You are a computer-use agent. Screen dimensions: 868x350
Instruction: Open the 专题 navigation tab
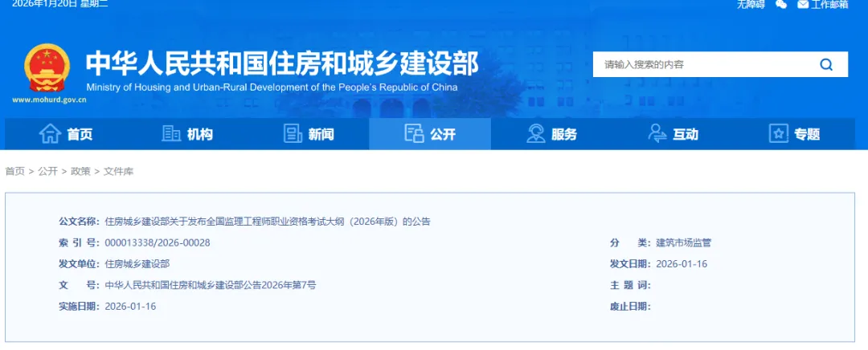[794, 134]
